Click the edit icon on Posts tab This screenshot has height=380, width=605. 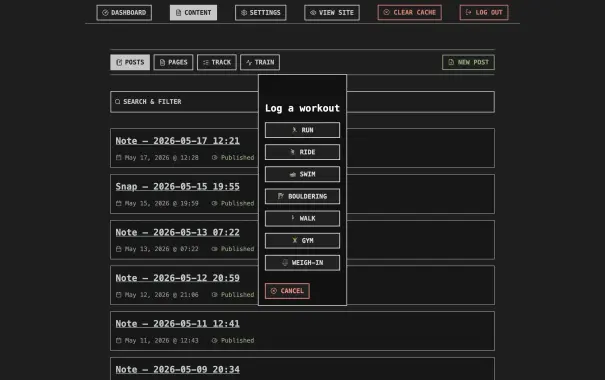click(119, 62)
